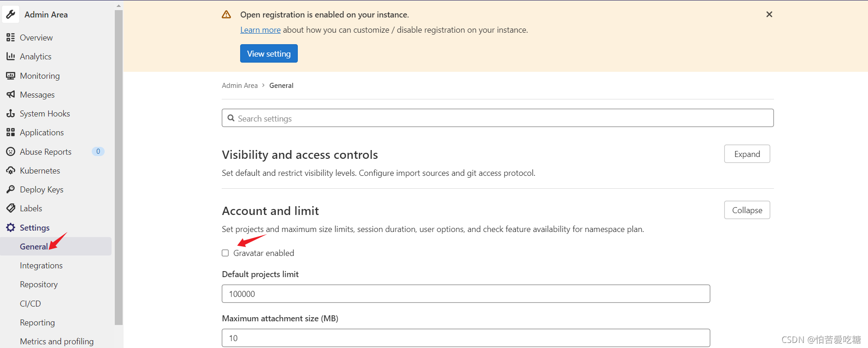Collapse the Account and limit section
This screenshot has height=348, width=868.
pyautogui.click(x=747, y=210)
